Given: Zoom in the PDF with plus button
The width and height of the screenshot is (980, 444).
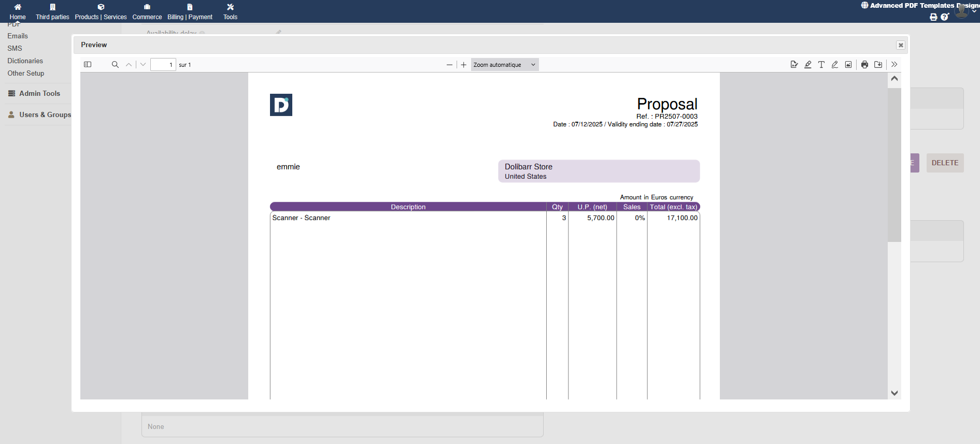Looking at the screenshot, I should pyautogui.click(x=463, y=65).
